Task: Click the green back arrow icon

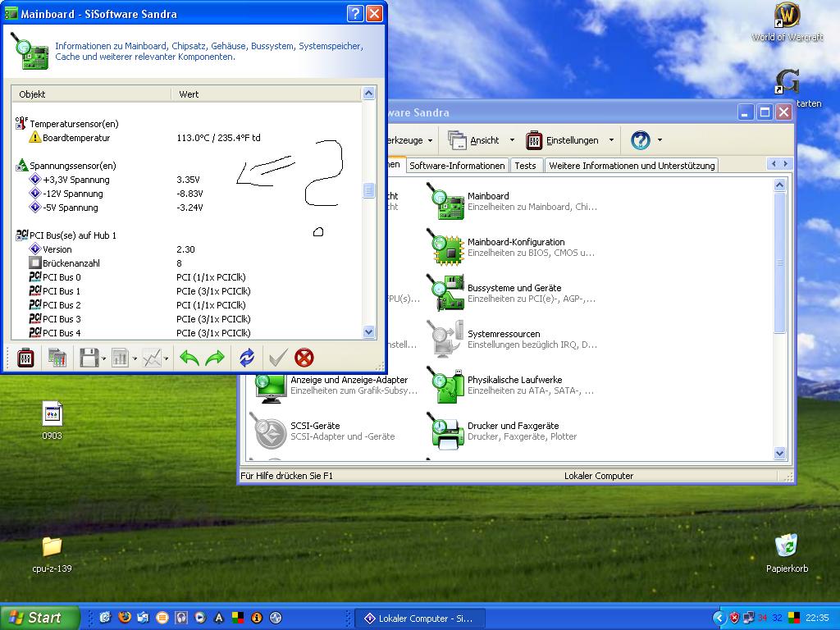Action: (x=189, y=358)
